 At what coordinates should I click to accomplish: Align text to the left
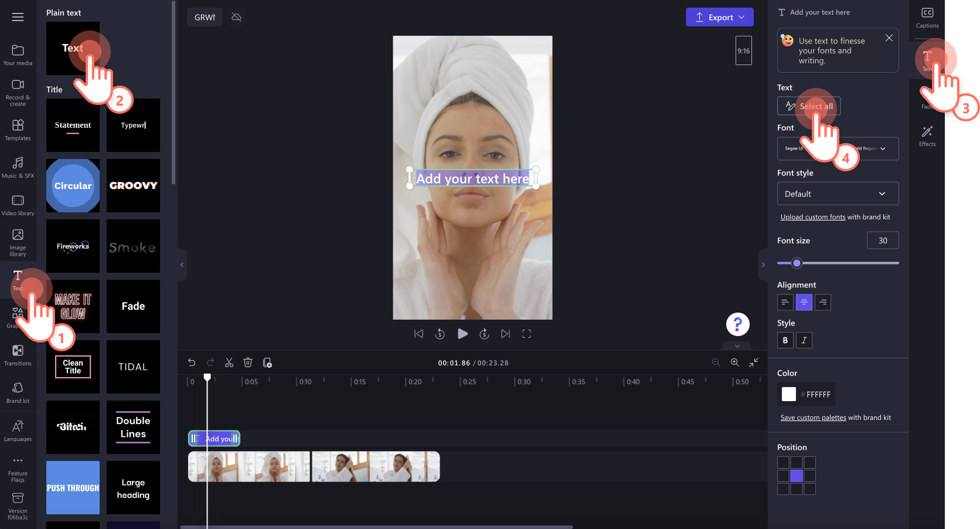point(785,302)
